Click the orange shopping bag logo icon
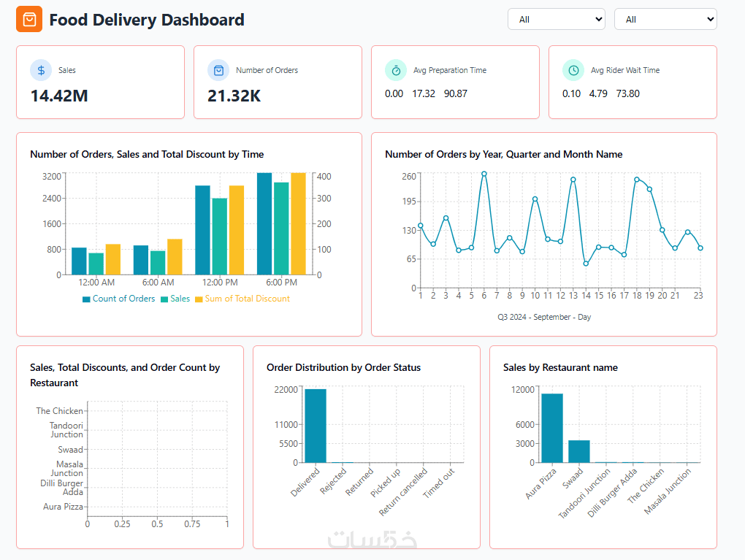 pos(29,19)
